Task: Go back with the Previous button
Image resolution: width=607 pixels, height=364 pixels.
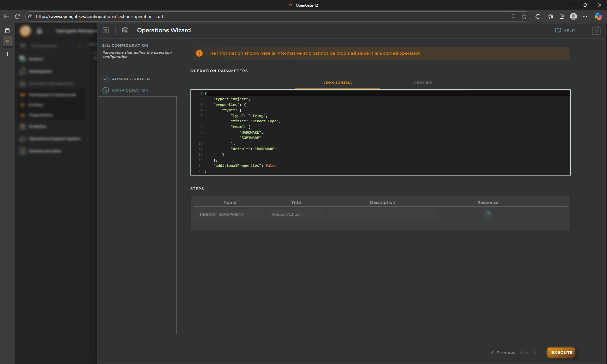Action: point(503,353)
